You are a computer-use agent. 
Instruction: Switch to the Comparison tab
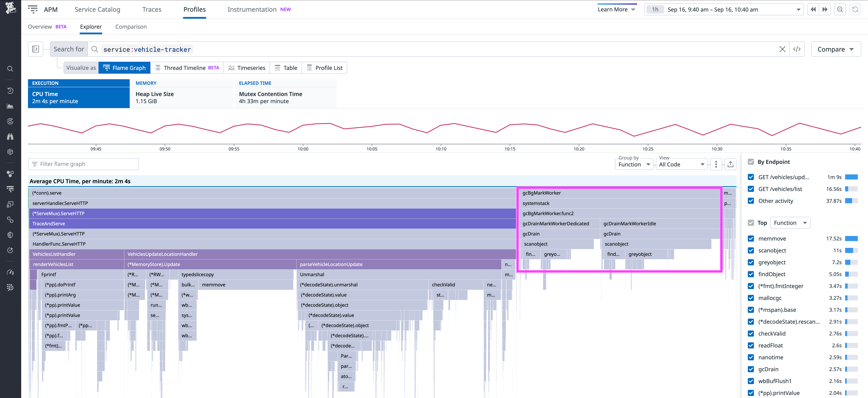pyautogui.click(x=131, y=27)
